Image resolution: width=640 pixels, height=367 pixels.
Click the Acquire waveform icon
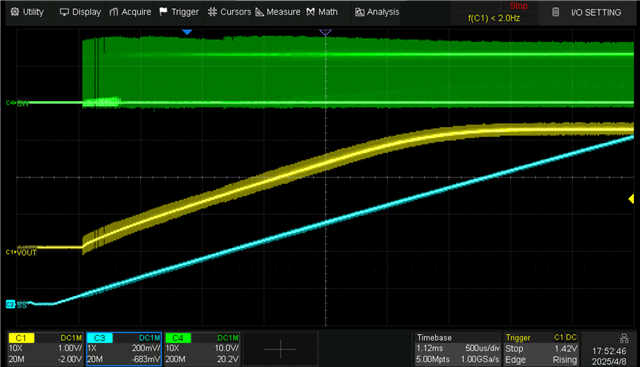tap(114, 12)
